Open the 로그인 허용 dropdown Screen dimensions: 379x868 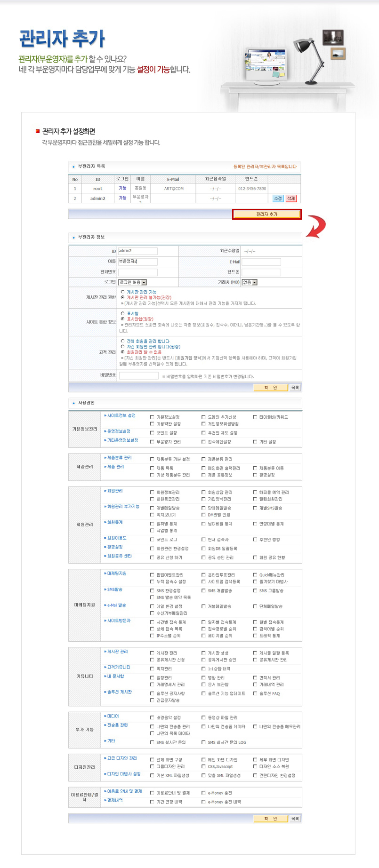(x=132, y=282)
